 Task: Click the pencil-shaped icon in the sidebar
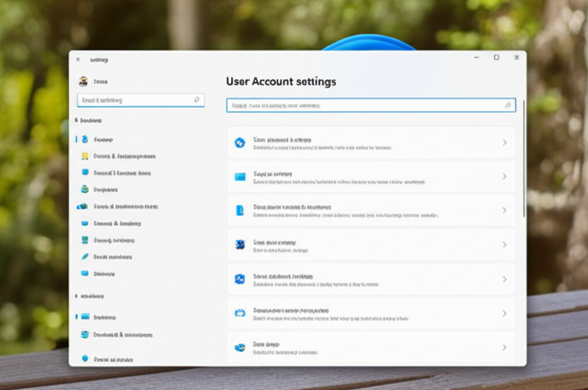[x=85, y=257]
